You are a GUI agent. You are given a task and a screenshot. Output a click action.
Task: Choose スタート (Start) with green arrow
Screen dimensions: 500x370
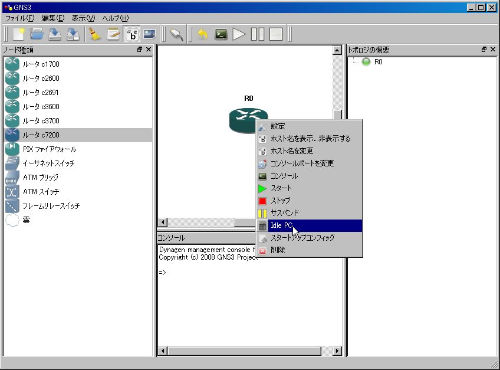(309, 188)
